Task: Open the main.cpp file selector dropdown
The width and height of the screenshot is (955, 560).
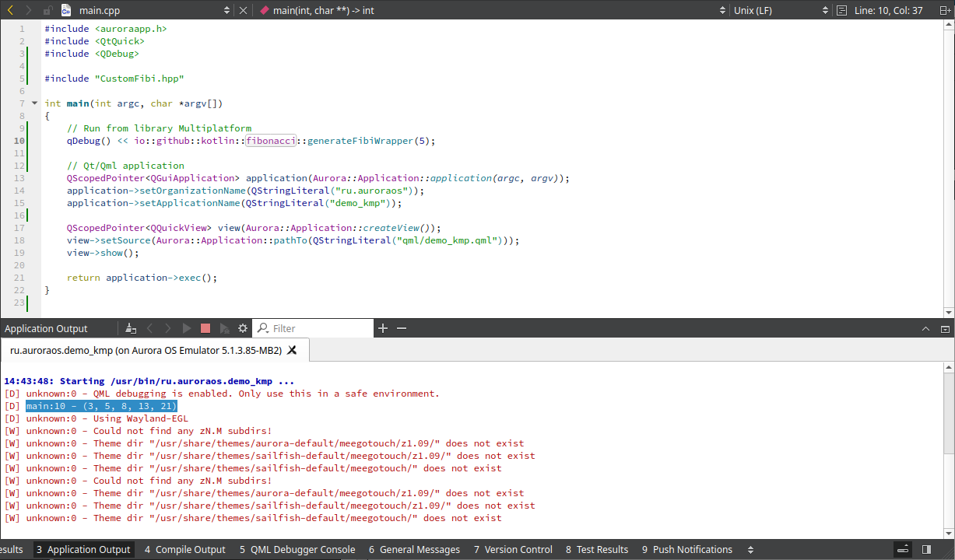Action: click(226, 10)
